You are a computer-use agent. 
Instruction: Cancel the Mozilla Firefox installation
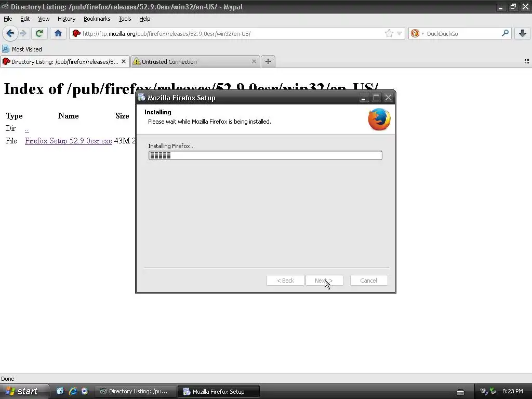click(368, 281)
